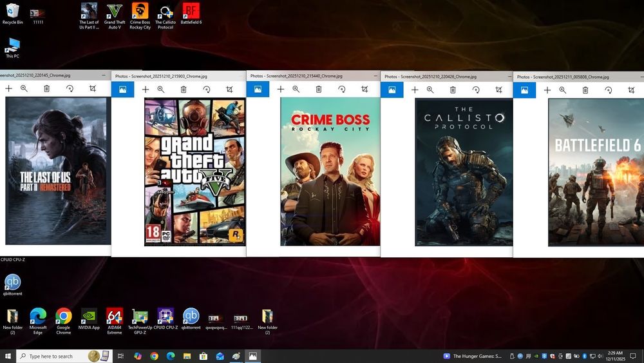
Task: Open the crop tool in the GTA V Photos window
Action: click(230, 90)
